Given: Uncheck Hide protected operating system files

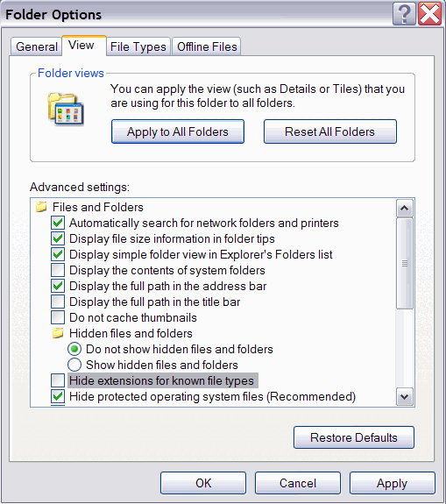Looking at the screenshot, I should coord(58,396).
